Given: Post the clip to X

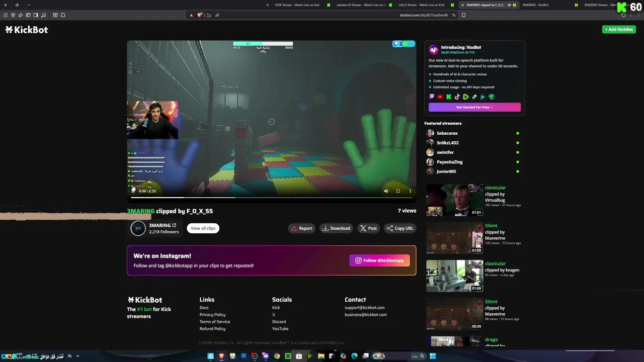Looking at the screenshot, I should pyautogui.click(x=368, y=228).
